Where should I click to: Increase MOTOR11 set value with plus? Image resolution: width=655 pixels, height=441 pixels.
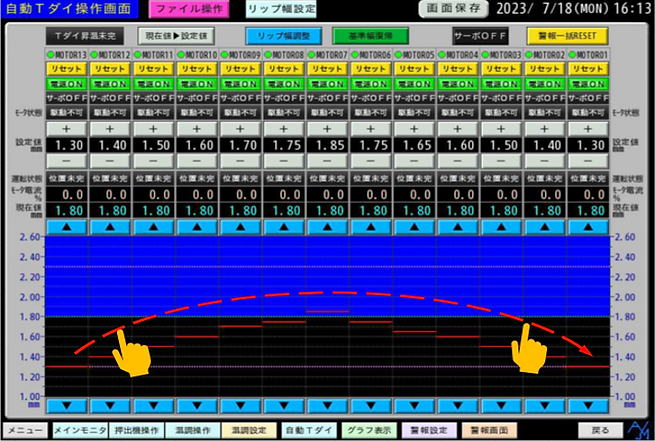pos(153,129)
